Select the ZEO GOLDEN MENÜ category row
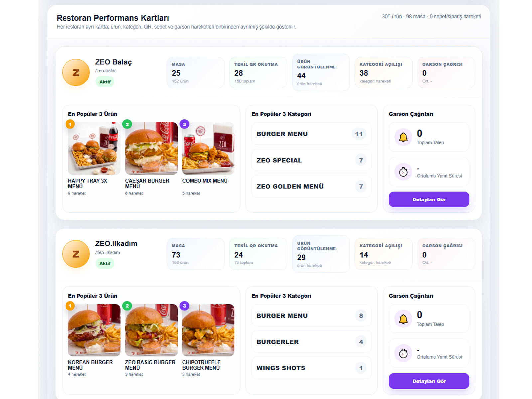 pyautogui.click(x=312, y=186)
